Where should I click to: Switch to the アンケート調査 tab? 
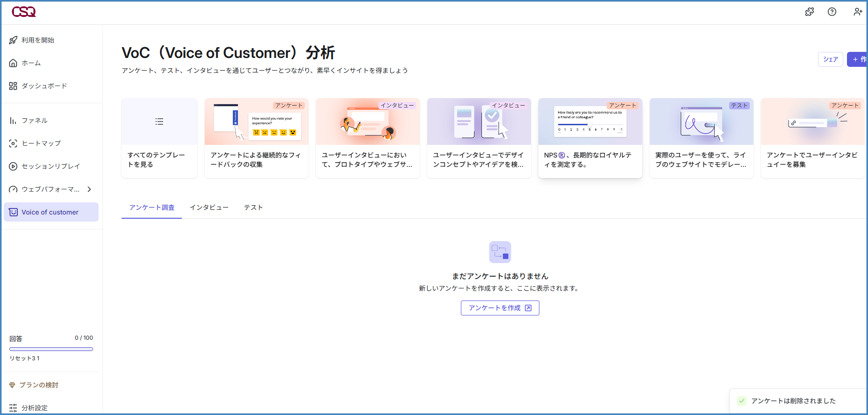(x=152, y=207)
